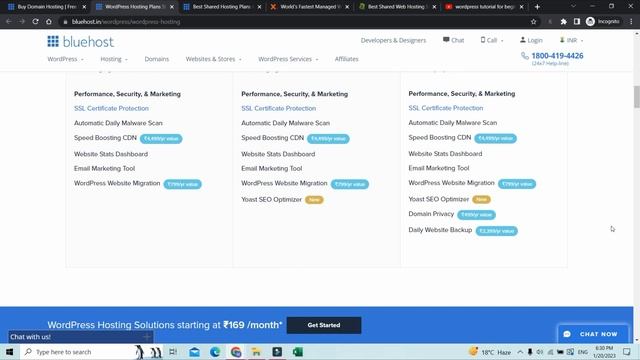The height and width of the screenshot is (360, 640).
Task: Open the INR currency dropdown
Action: coord(571,40)
